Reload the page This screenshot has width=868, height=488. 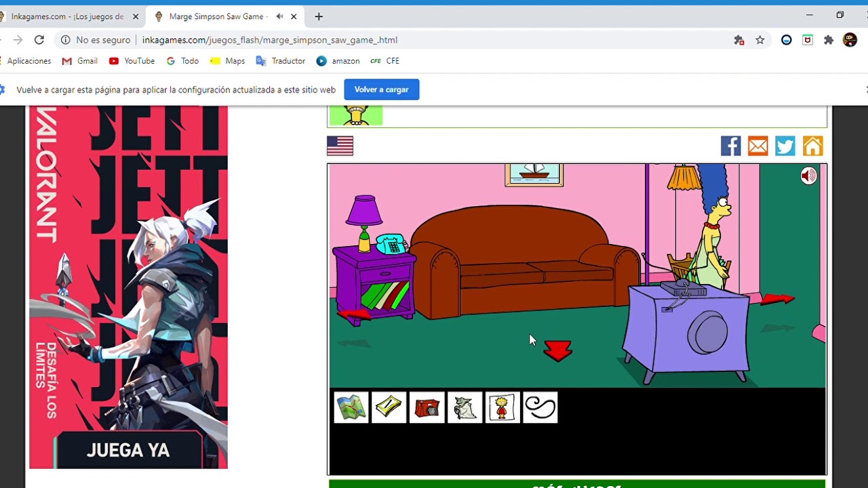click(x=39, y=40)
